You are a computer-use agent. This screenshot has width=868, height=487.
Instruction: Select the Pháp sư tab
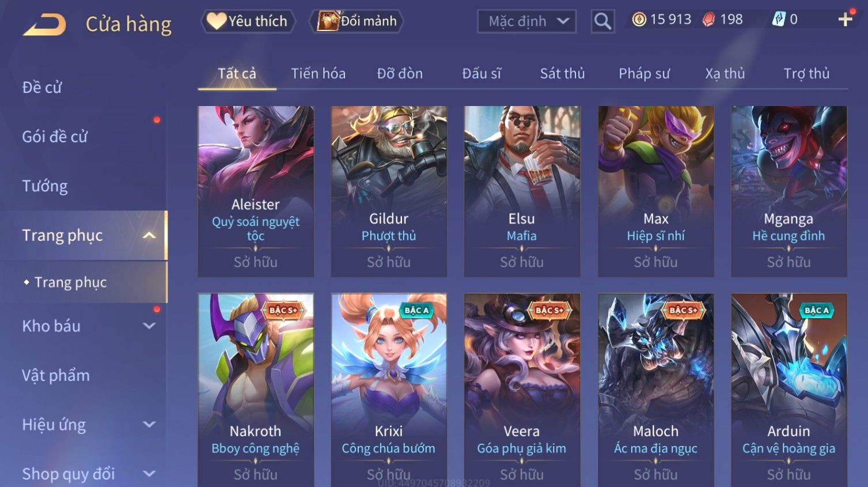tap(644, 73)
